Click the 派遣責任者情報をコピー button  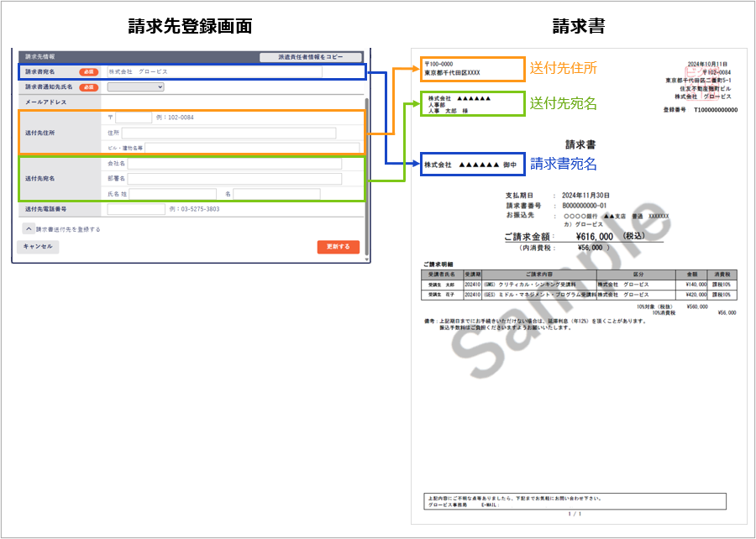pos(310,57)
